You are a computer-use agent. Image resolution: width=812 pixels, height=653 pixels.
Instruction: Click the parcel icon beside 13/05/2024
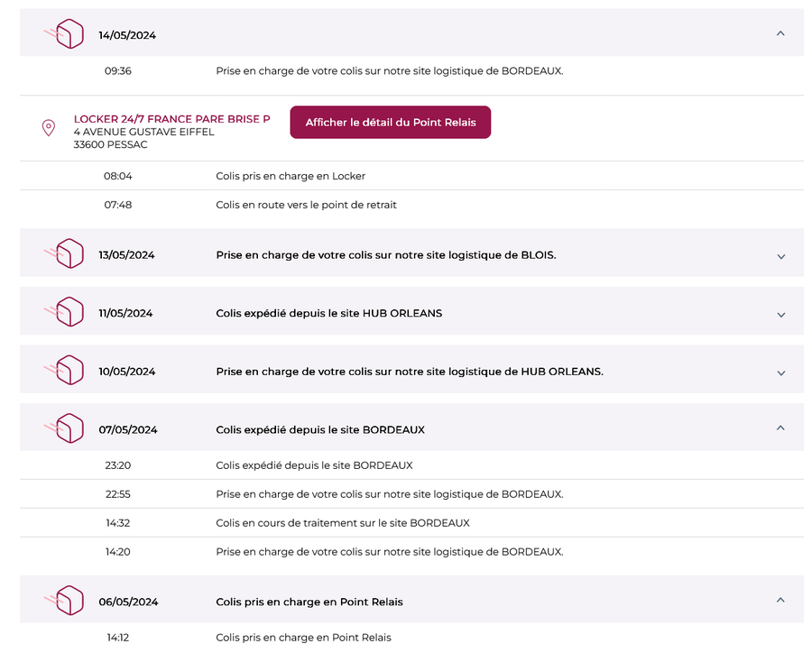[x=66, y=254]
